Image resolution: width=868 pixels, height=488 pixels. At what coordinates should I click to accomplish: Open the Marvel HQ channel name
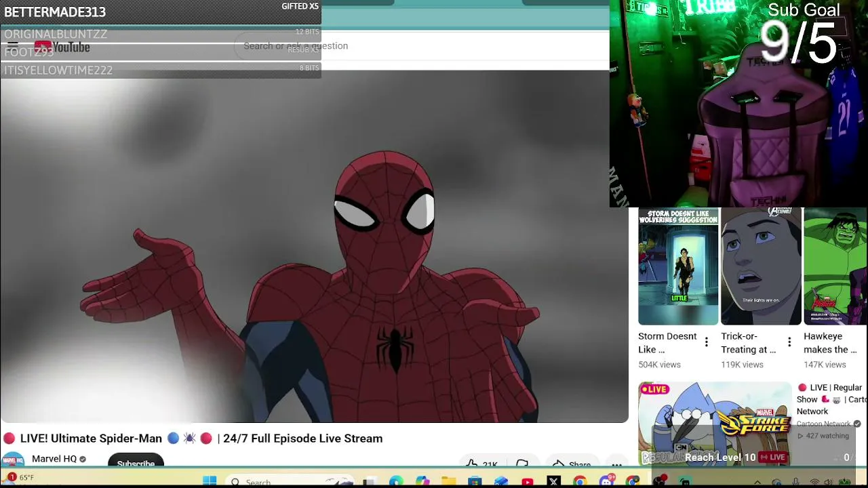(x=54, y=459)
